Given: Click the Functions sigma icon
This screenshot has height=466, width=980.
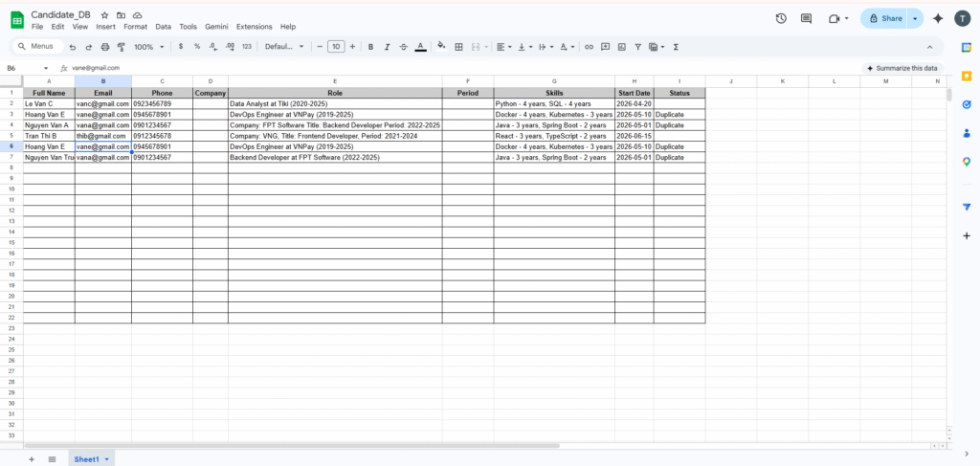Looking at the screenshot, I should coord(677,46).
